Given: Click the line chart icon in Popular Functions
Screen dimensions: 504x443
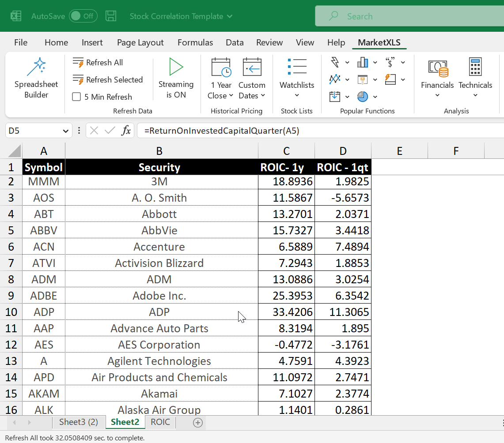Looking at the screenshot, I should 335,79.
